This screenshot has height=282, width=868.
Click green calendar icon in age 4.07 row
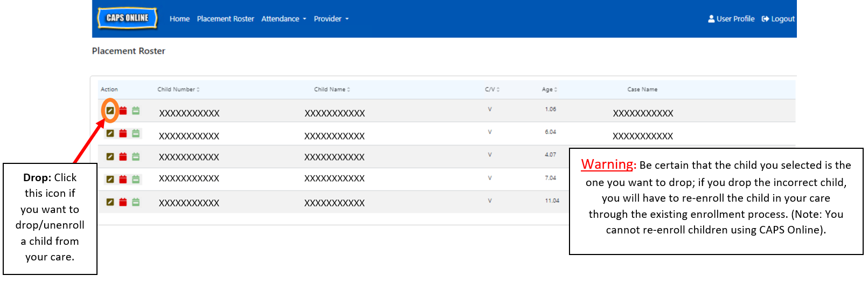pyautogui.click(x=136, y=156)
